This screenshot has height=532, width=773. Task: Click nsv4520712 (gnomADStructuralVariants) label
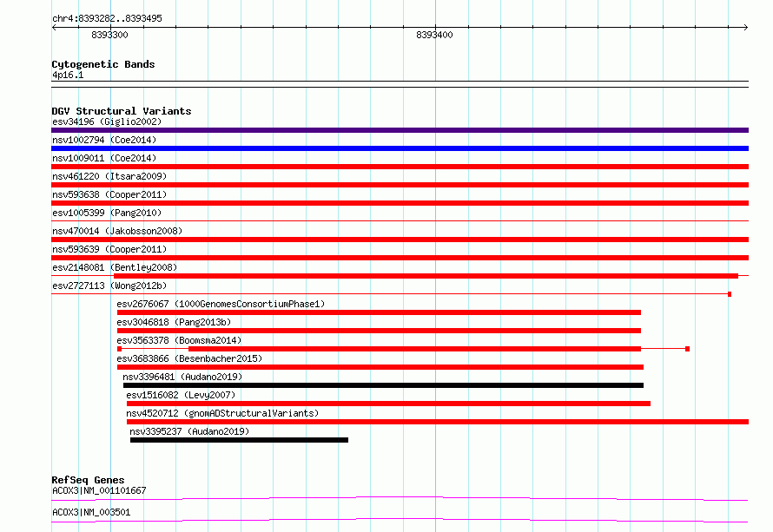(222, 413)
